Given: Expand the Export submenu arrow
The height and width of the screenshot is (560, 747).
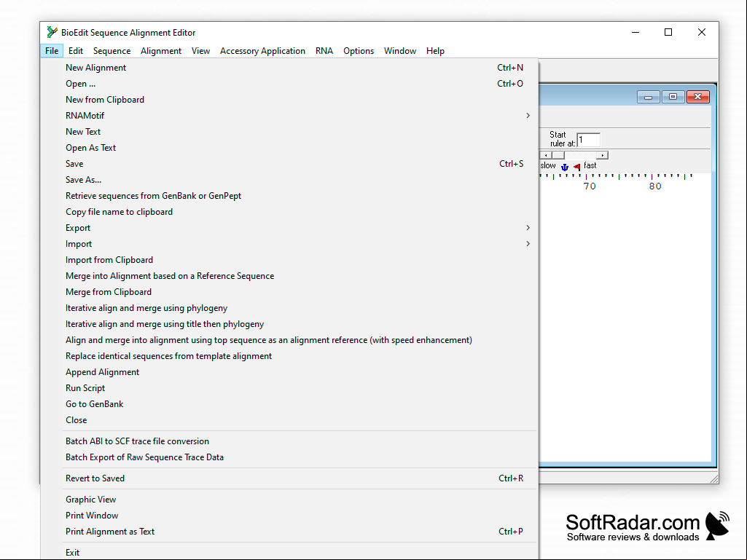Looking at the screenshot, I should tap(528, 228).
